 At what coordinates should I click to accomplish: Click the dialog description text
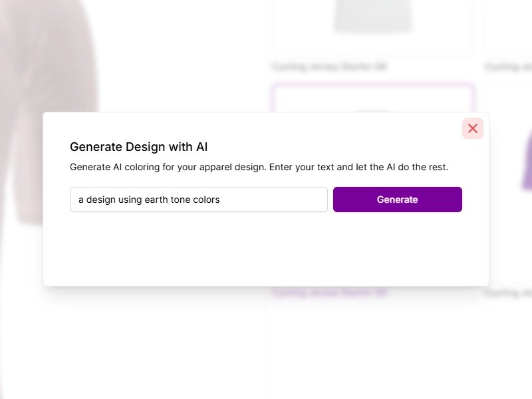[259, 167]
